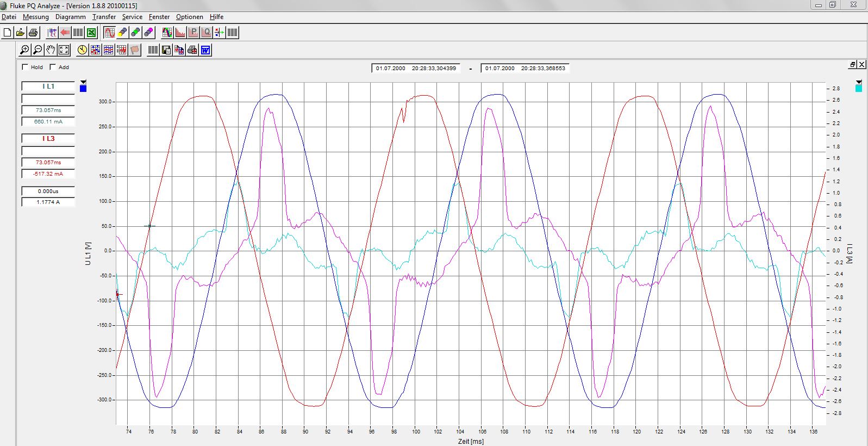The image size is (868, 446).
Task: Open the Messung menu
Action: [x=35, y=17]
